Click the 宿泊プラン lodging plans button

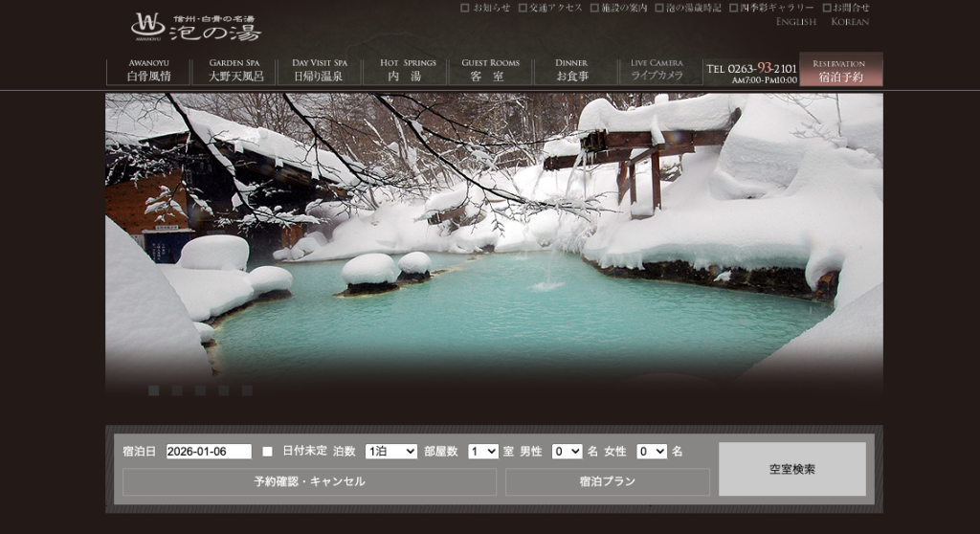click(608, 481)
